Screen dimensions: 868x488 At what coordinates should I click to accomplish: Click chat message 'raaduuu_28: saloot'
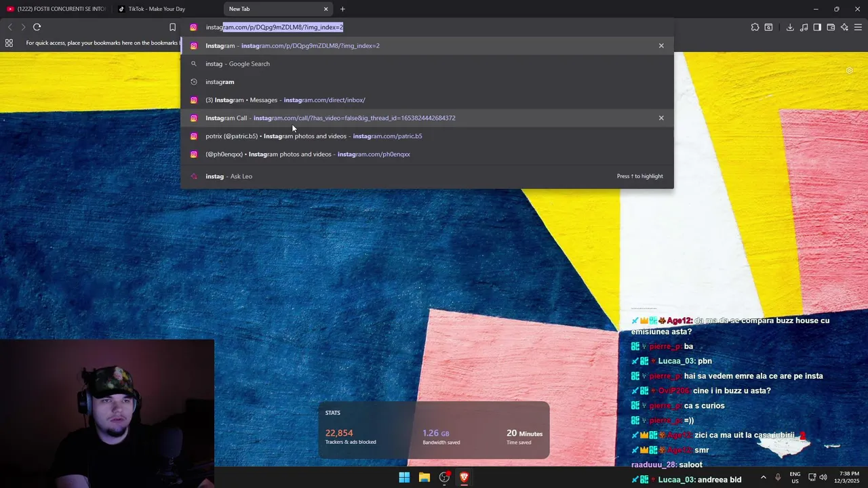point(667,464)
